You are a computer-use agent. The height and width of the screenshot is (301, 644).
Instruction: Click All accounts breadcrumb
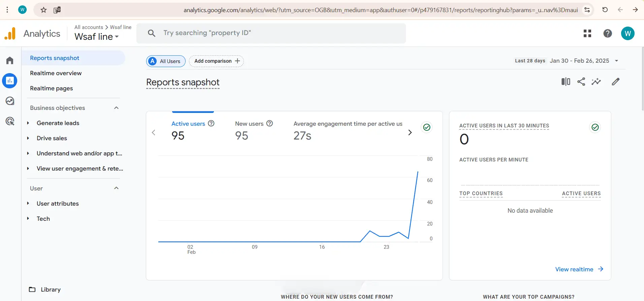[89, 27]
